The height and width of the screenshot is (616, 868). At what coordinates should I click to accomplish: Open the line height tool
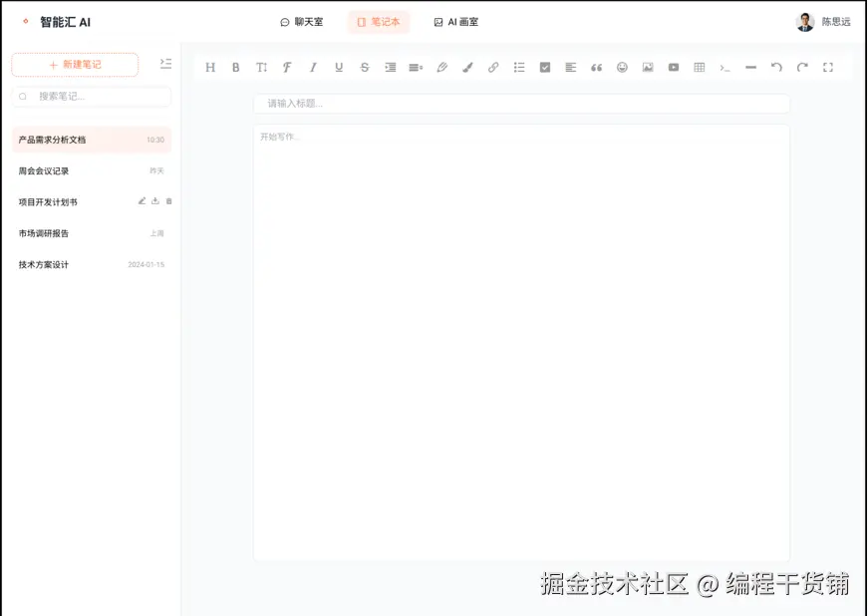click(x=416, y=68)
